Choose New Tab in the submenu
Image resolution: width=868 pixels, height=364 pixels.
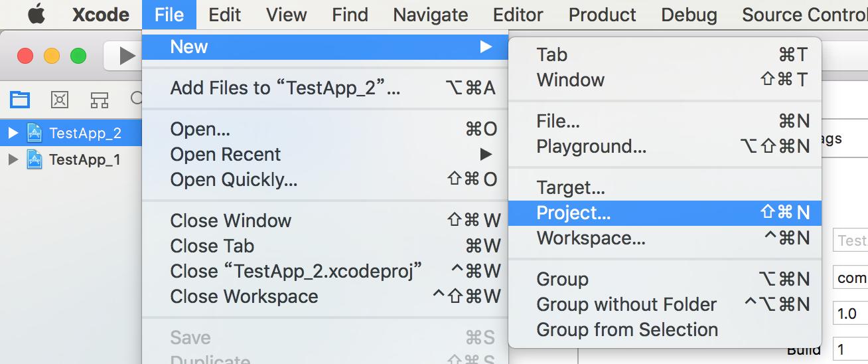pyautogui.click(x=665, y=54)
